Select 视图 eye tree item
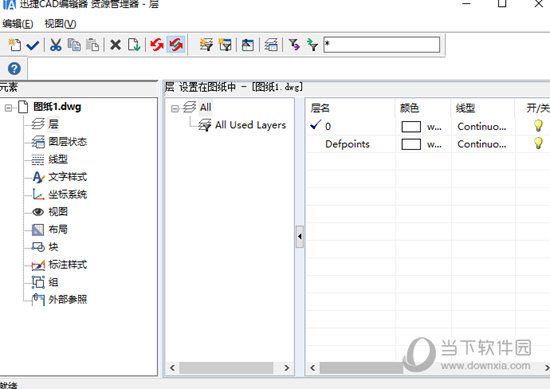The width and height of the screenshot is (550, 389). [x=58, y=212]
